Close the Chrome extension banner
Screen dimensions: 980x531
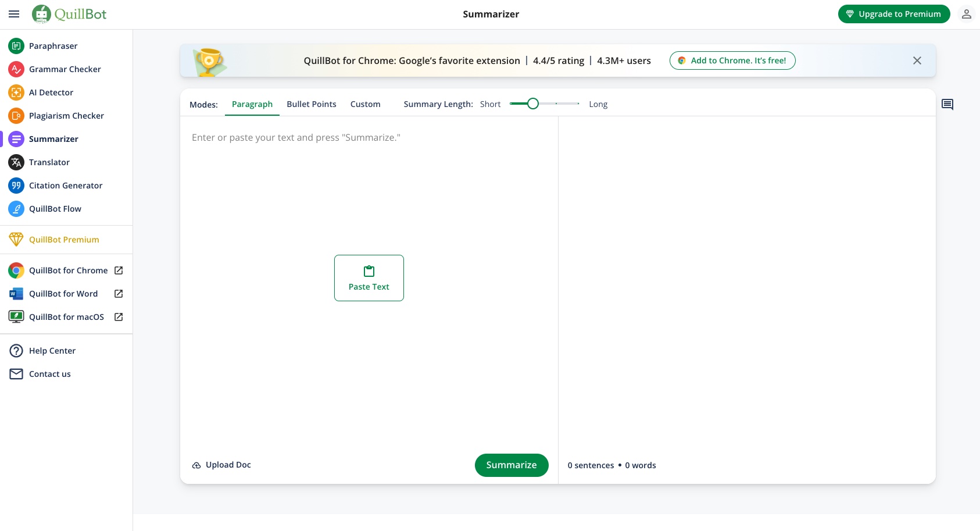pos(917,60)
